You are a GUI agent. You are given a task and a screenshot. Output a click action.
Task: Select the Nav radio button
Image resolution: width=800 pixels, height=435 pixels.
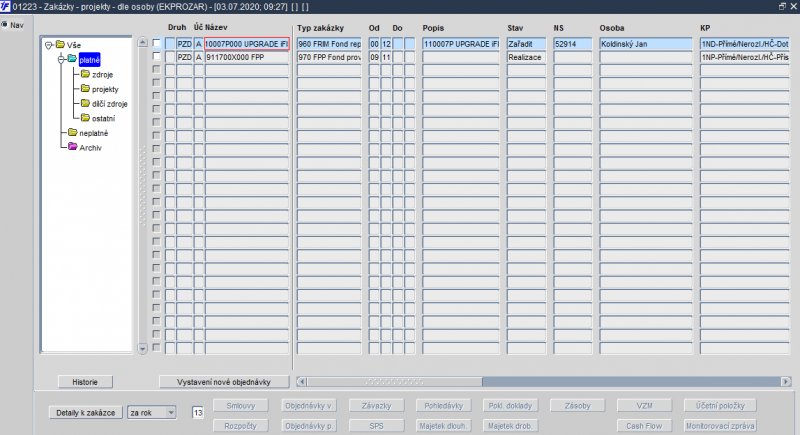(x=5, y=24)
